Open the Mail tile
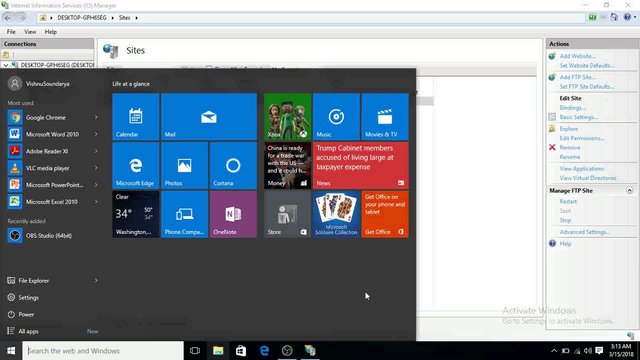 click(209, 117)
